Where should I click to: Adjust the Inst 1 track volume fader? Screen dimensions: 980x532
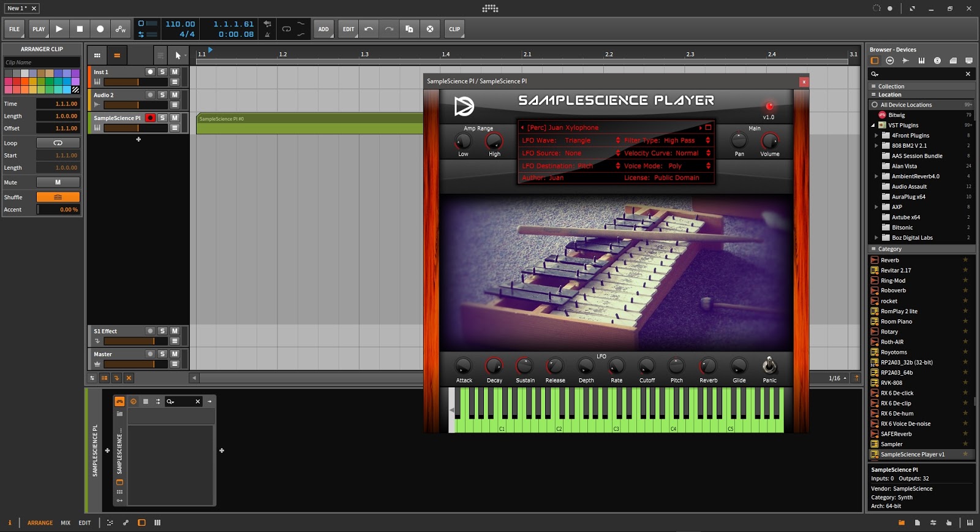[x=135, y=82]
